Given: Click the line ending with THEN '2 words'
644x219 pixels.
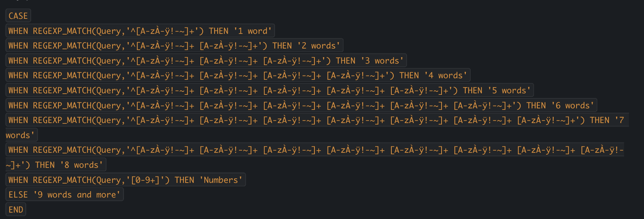Looking at the screenshot, I should [x=175, y=46].
